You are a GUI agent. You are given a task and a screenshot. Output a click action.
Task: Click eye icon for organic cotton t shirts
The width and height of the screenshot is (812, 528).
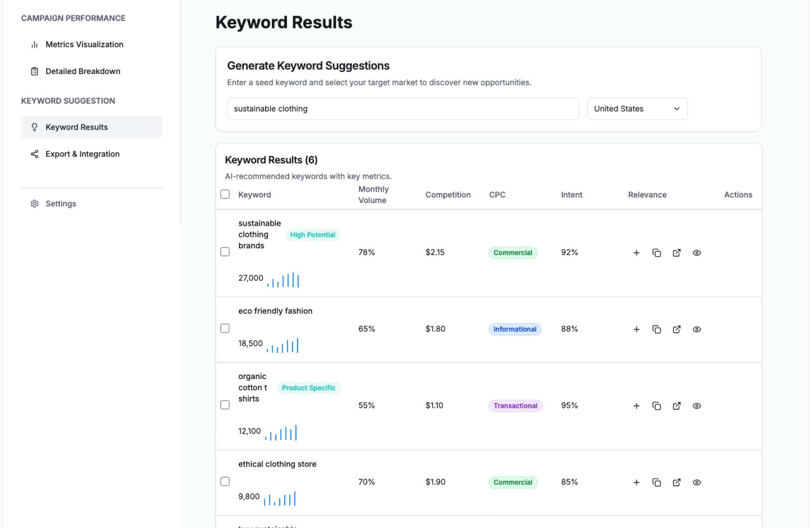[697, 406]
